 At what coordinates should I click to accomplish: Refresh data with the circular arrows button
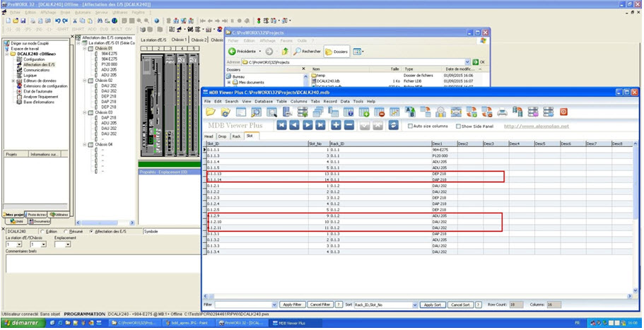pos(393,125)
